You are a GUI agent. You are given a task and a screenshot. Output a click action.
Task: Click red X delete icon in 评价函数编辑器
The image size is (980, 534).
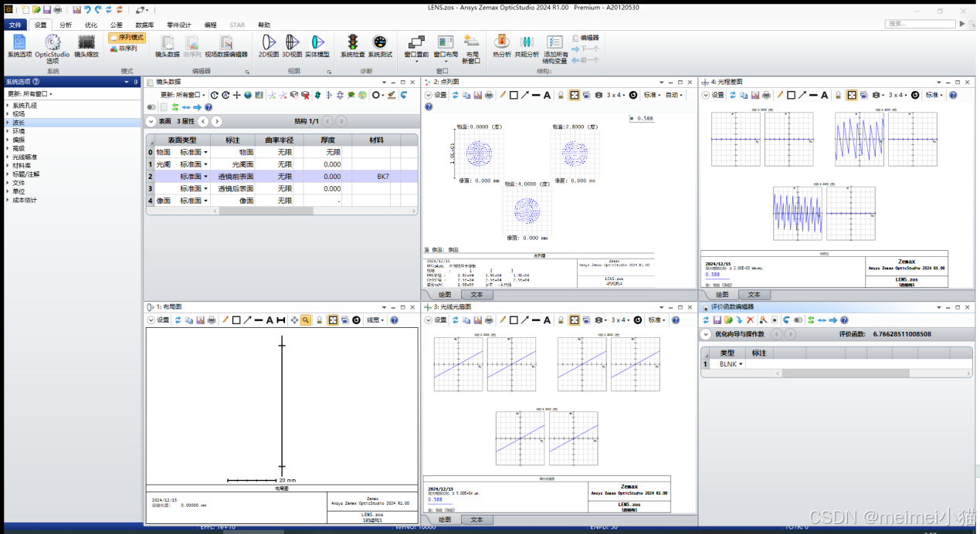click(x=750, y=319)
